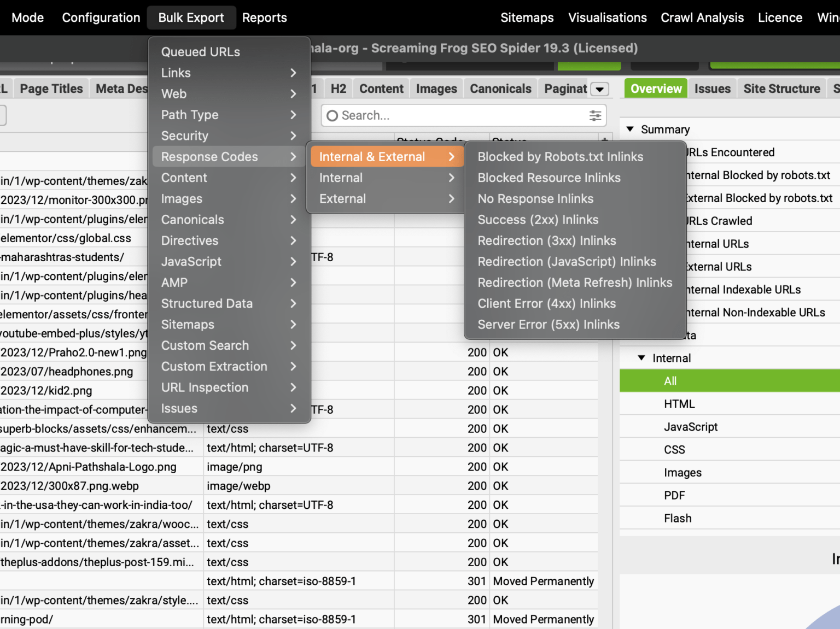
Task: Choose Queued URLs from Bulk Export
Action: click(229, 52)
